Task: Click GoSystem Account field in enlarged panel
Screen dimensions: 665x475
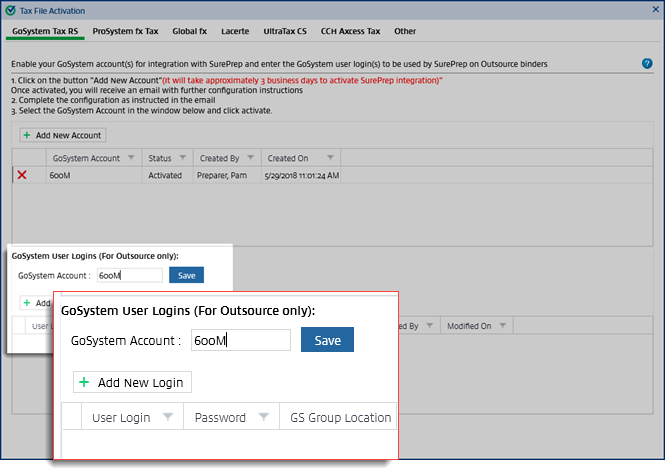Action: pos(241,340)
